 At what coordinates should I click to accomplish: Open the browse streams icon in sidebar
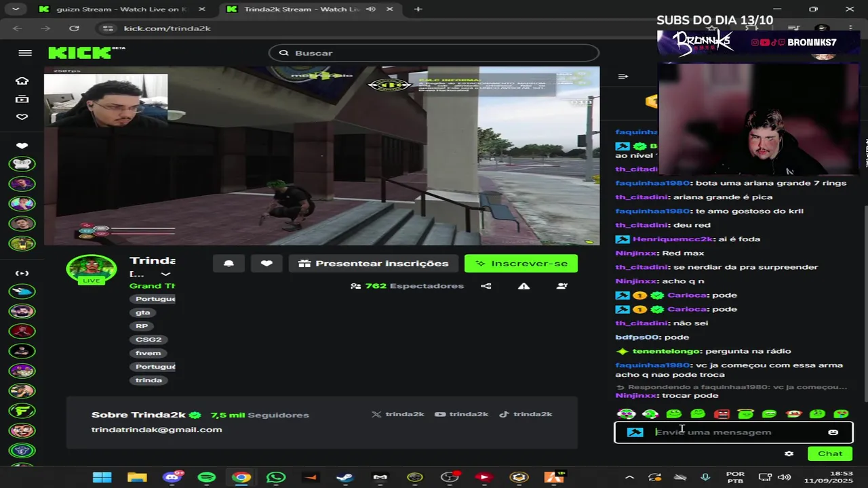22,99
